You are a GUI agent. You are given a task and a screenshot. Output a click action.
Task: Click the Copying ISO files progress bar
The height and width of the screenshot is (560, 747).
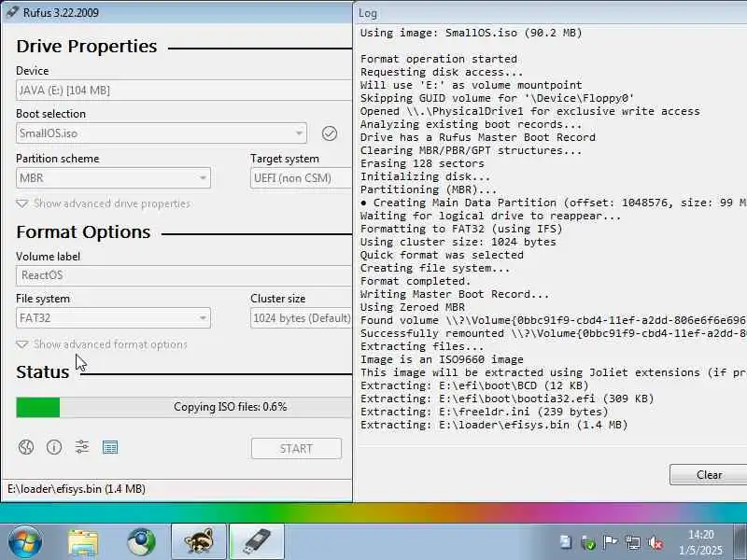(x=183, y=407)
